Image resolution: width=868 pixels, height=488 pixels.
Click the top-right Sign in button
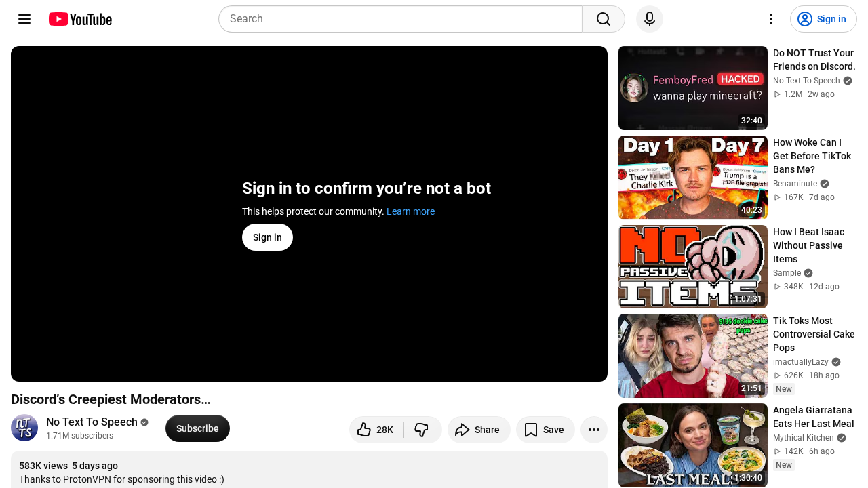pos(823,19)
